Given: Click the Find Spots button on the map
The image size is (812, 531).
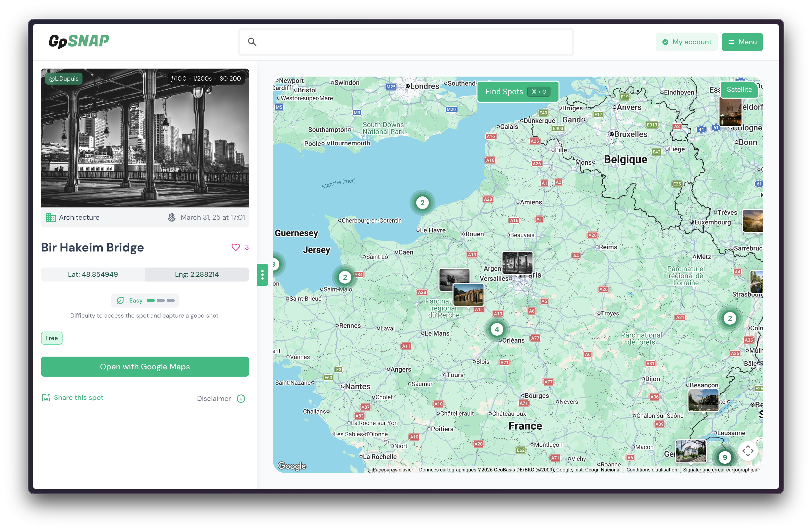Looking at the screenshot, I should pos(517,92).
